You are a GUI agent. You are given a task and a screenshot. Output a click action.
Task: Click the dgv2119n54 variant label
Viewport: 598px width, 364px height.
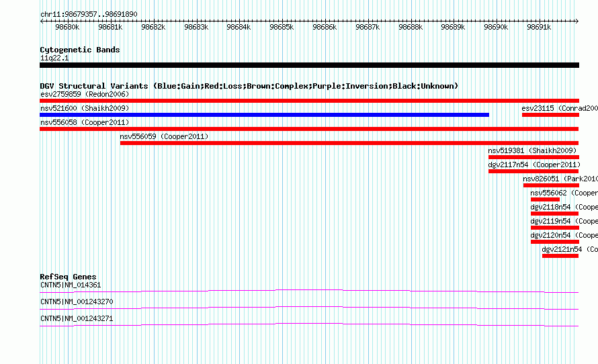(564, 221)
